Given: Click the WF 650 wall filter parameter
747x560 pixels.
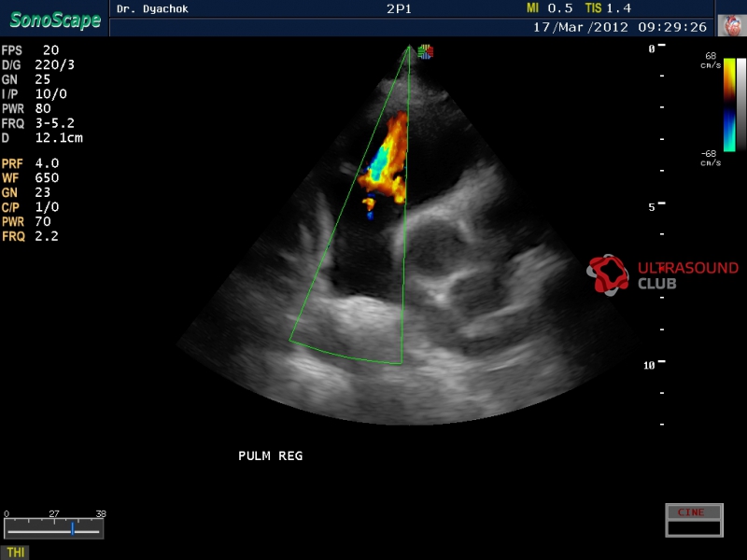Looking at the screenshot, I should 31,178.
